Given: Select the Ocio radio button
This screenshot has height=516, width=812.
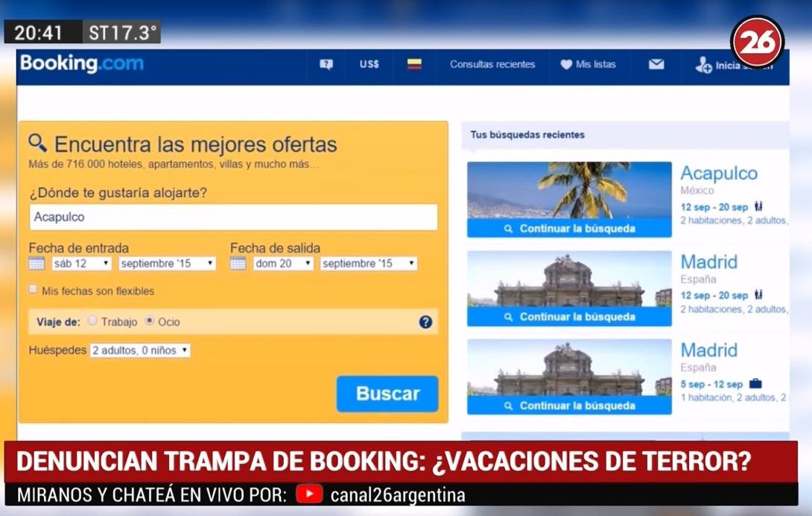Looking at the screenshot, I should coord(149,321).
